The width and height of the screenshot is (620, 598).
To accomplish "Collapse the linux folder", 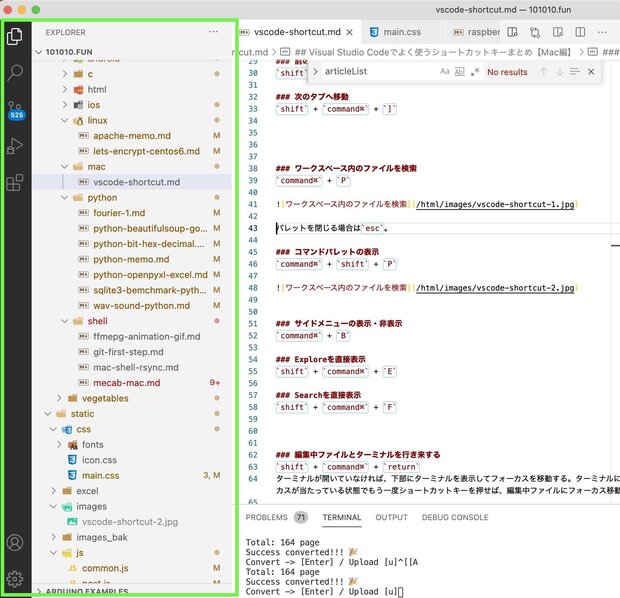I will [65, 120].
